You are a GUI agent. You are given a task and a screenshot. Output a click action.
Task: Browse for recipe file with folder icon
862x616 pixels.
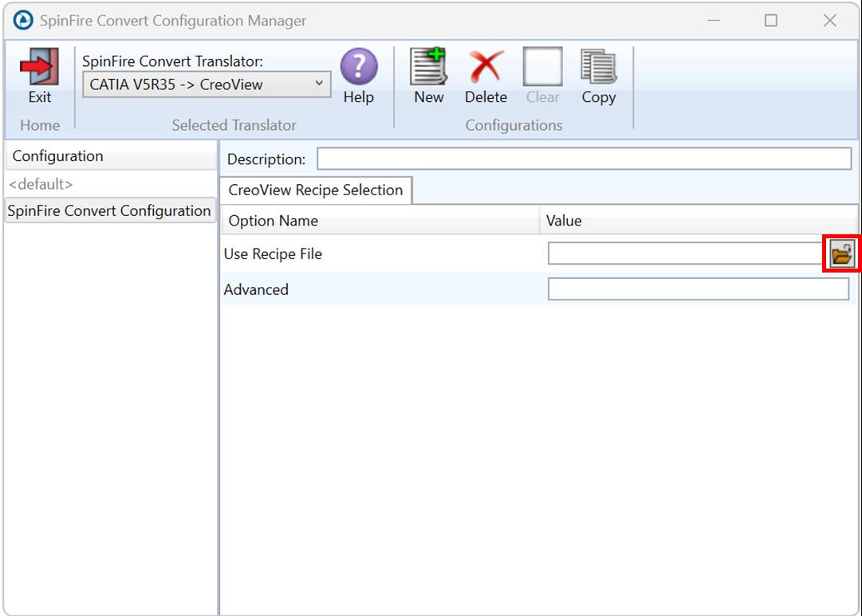841,254
